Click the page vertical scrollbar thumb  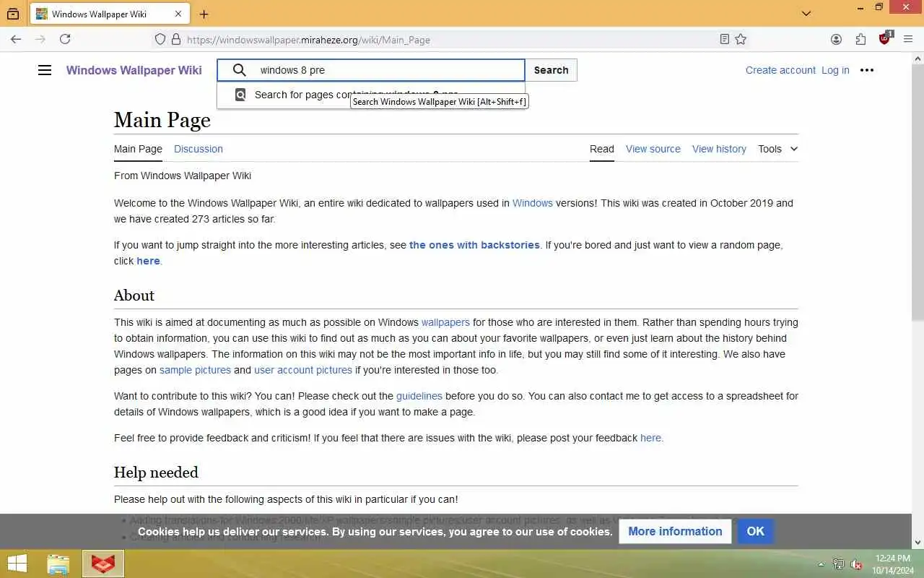click(918, 191)
